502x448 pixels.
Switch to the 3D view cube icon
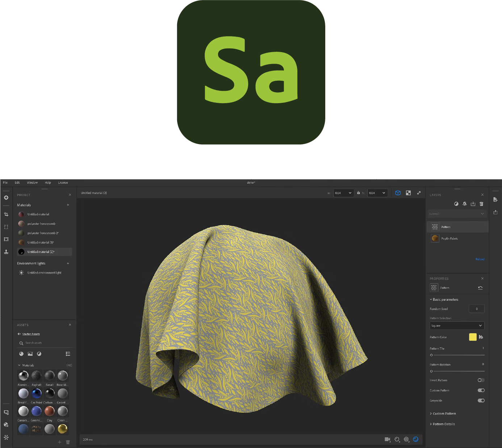click(x=398, y=193)
